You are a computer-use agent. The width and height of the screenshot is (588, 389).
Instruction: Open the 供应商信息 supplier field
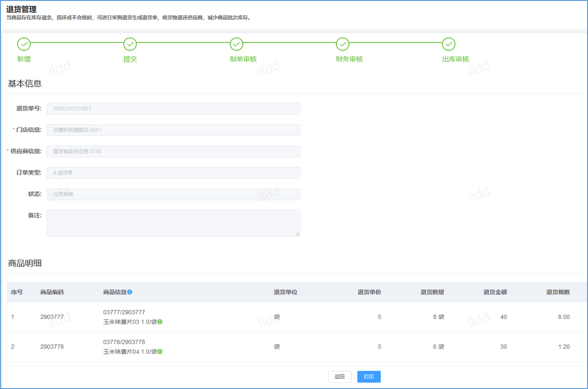(173, 151)
